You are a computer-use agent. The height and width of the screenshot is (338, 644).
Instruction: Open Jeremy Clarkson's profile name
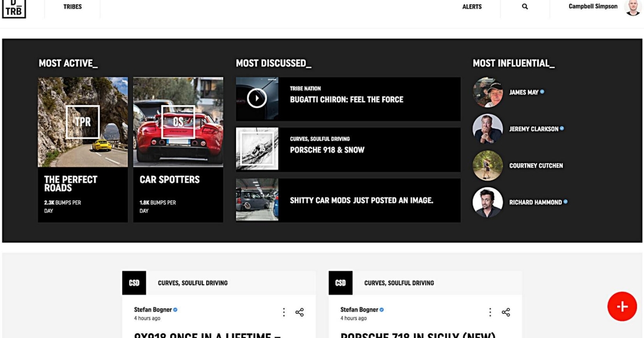[x=534, y=129]
